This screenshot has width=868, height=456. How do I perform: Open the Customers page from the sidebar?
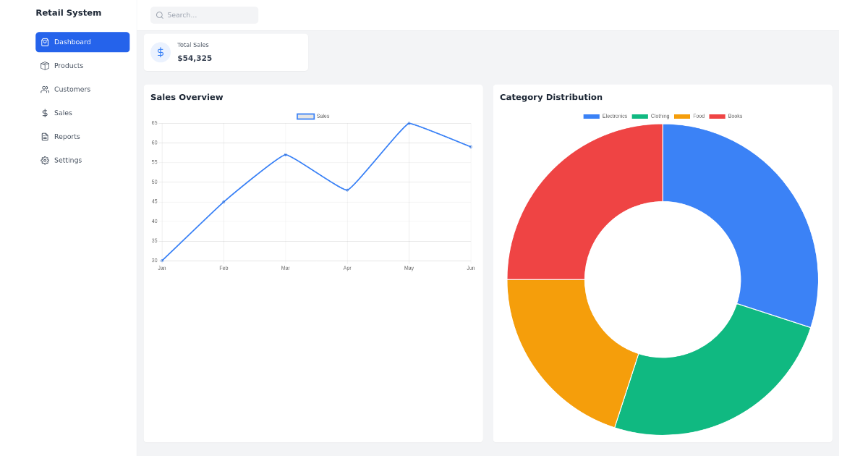coord(71,89)
